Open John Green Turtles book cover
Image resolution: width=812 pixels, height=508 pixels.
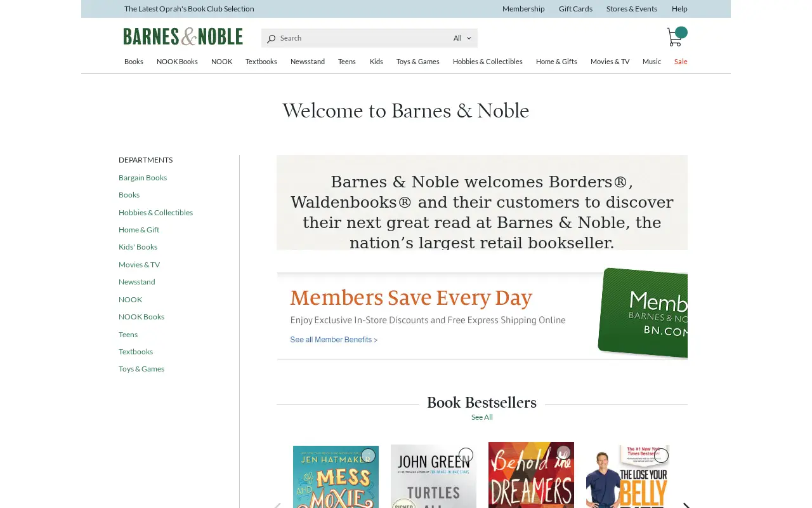point(433,476)
